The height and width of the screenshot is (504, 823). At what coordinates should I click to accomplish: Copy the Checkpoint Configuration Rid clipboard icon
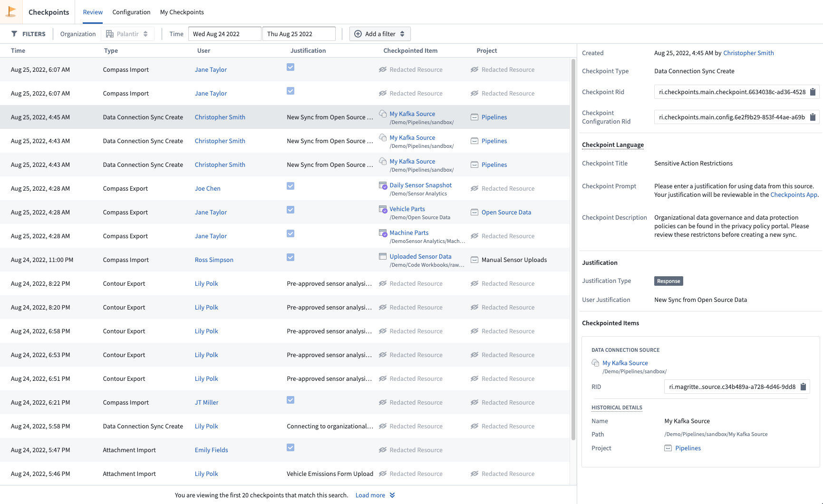click(813, 117)
